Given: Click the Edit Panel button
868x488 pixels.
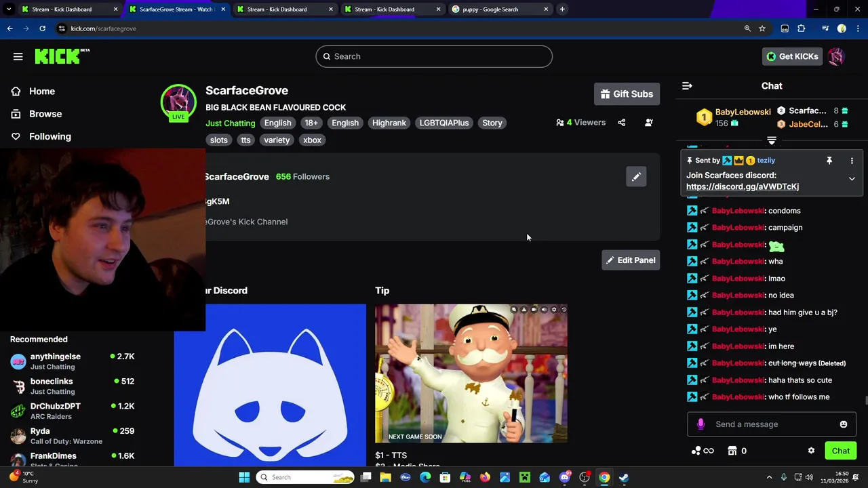Looking at the screenshot, I should 631,260.
